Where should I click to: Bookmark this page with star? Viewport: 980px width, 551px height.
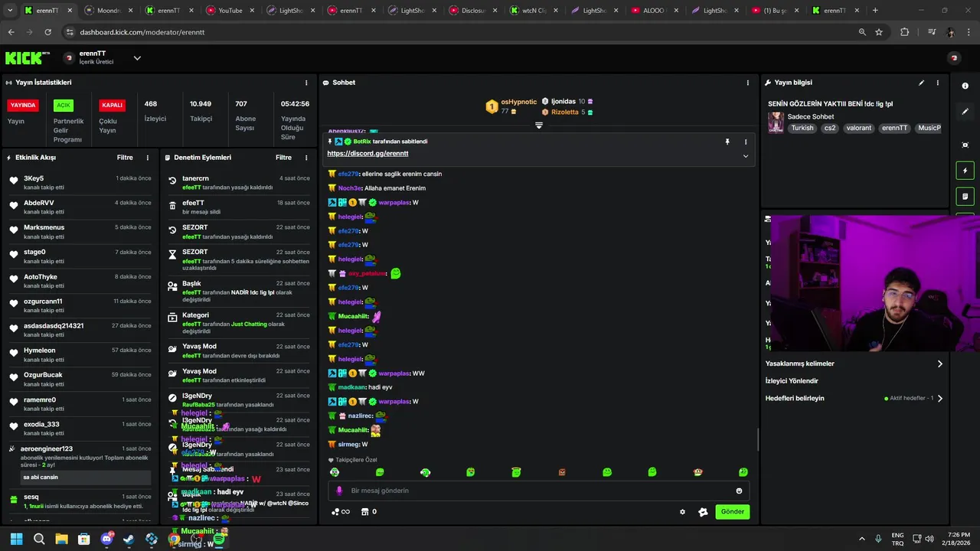click(x=879, y=32)
